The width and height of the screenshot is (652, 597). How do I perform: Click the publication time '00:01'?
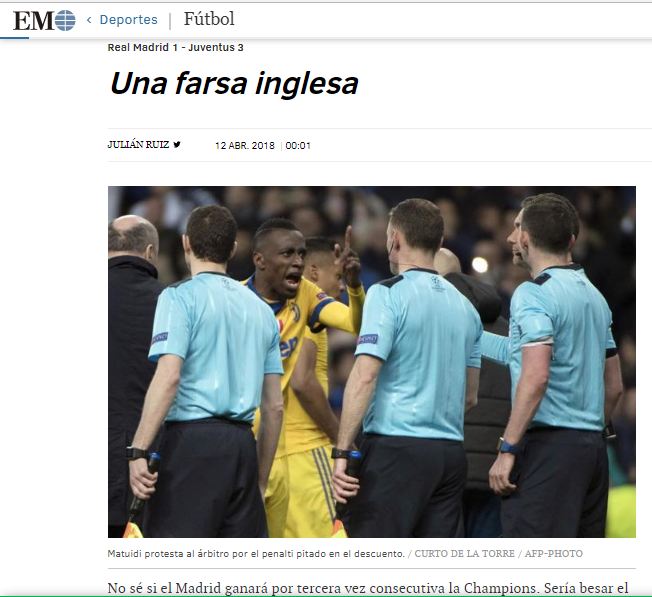tap(298, 146)
